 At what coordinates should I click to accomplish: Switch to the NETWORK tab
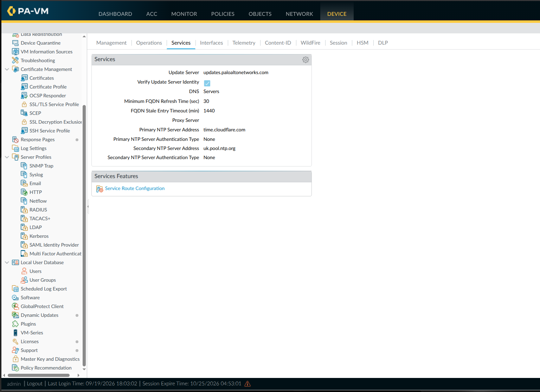click(300, 14)
